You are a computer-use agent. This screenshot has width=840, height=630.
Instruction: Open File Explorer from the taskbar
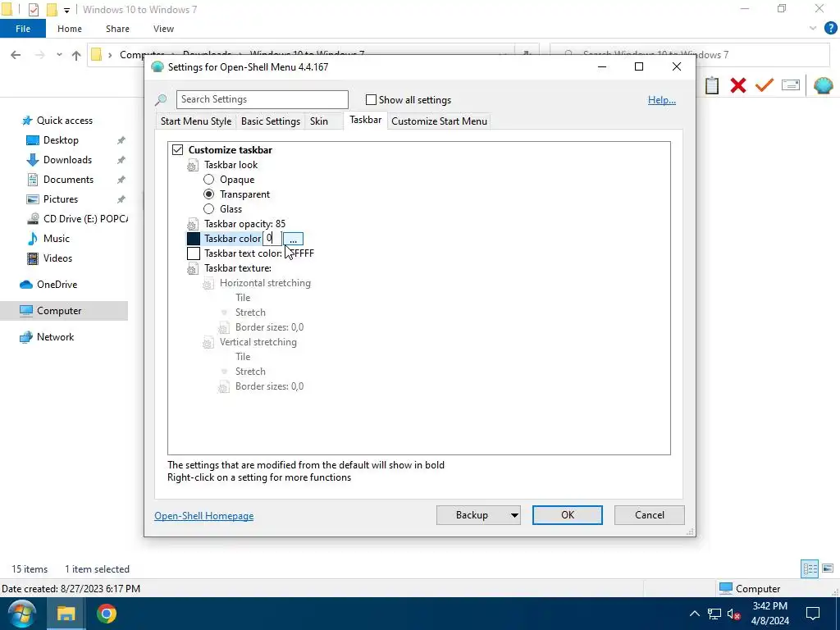pos(66,614)
